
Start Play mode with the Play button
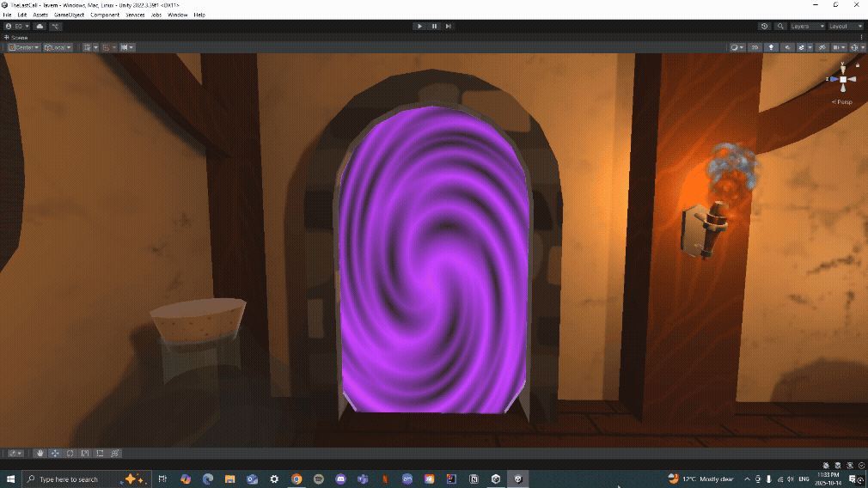pos(419,26)
